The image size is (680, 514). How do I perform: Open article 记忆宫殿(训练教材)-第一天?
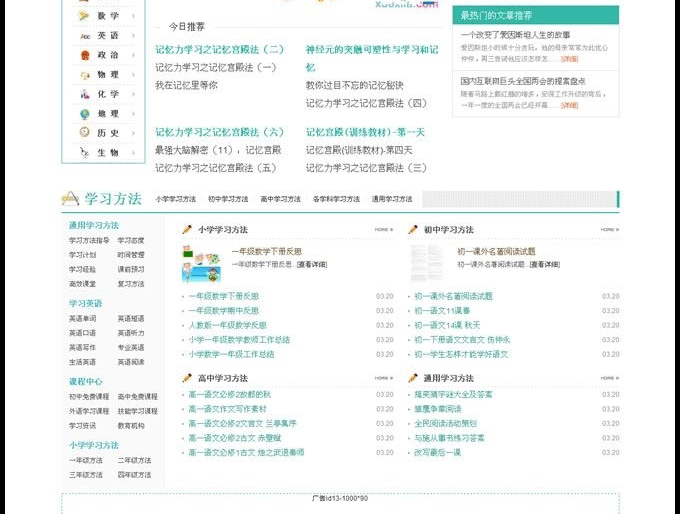coord(365,132)
